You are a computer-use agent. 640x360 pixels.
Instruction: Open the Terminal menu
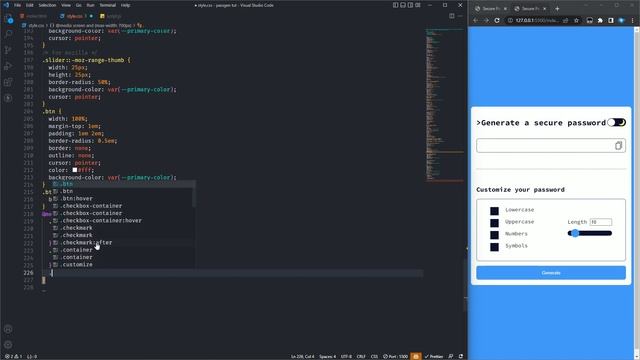108,5
